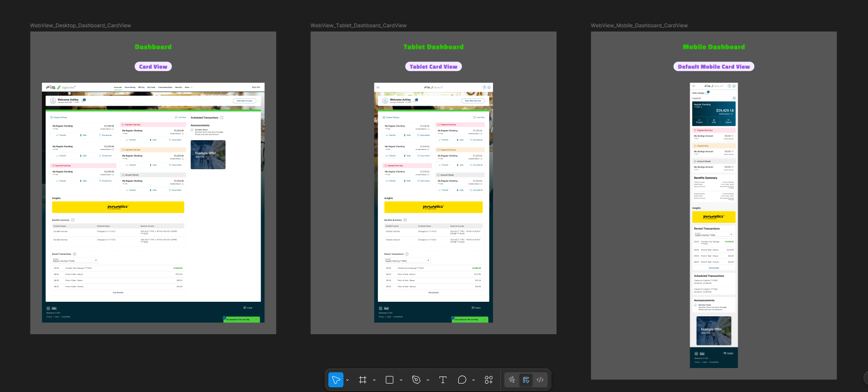Image resolution: width=868 pixels, height=392 pixels.
Task: Open the Comment tool dropdown arrow
Action: tap(473, 380)
